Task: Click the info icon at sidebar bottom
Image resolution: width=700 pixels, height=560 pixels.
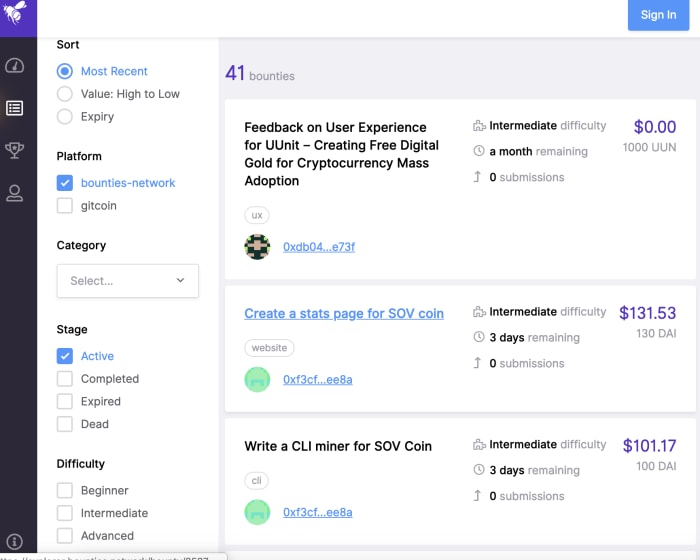Action: 15,541
